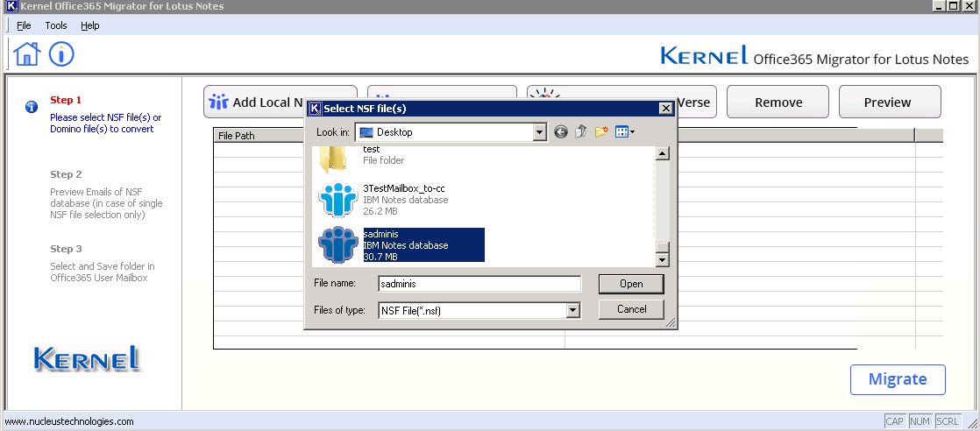This screenshot has height=431, width=980.
Task: Click the Step 1 information icon
Action: click(x=32, y=107)
